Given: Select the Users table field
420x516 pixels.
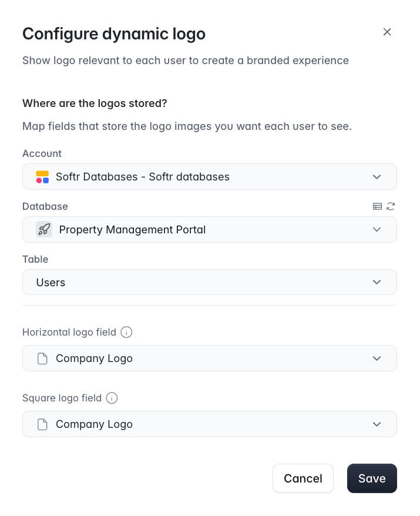Looking at the screenshot, I should (x=210, y=282).
